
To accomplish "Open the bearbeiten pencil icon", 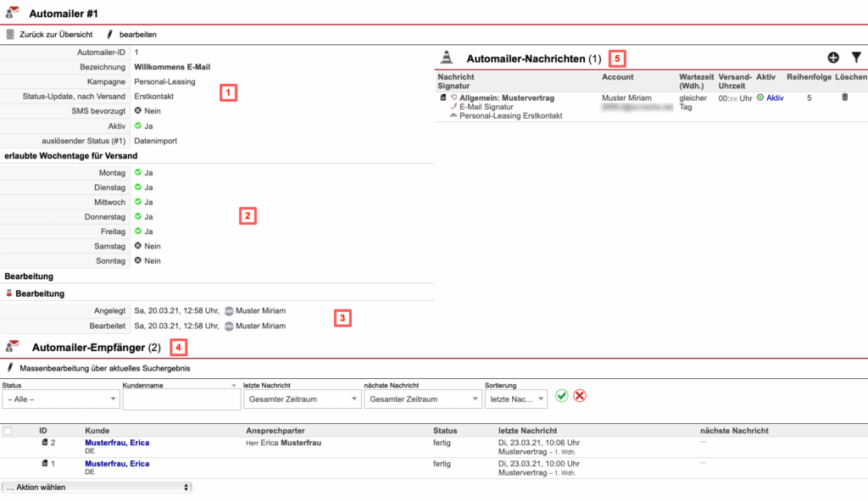I will (x=108, y=35).
